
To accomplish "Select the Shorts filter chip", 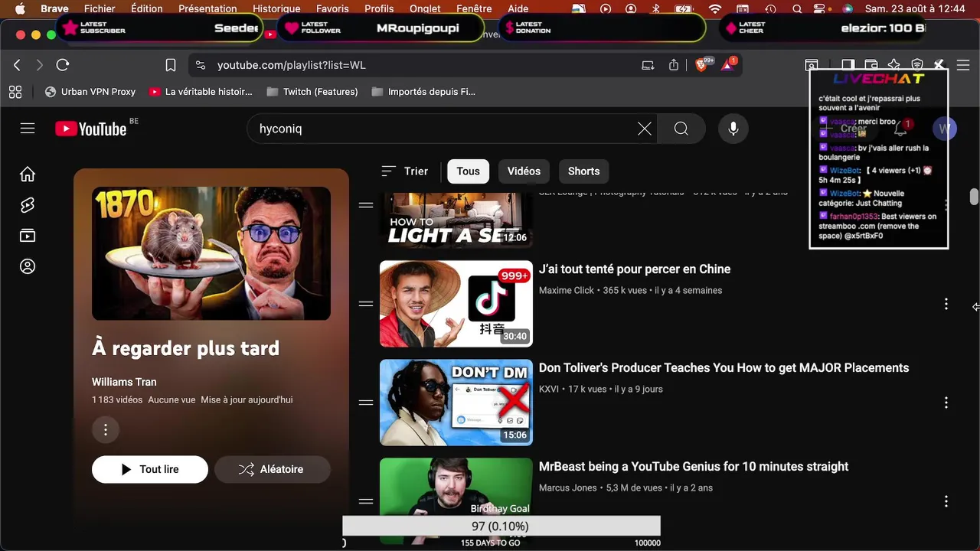I will tap(583, 171).
